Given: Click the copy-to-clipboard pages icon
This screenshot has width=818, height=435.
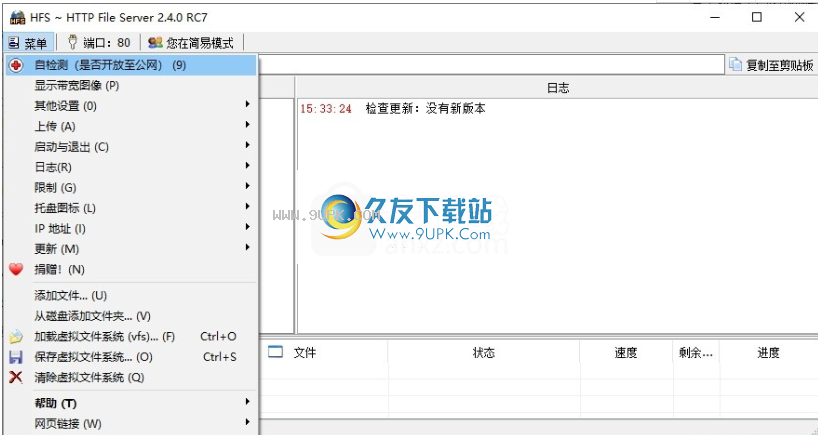Looking at the screenshot, I should 736,64.
